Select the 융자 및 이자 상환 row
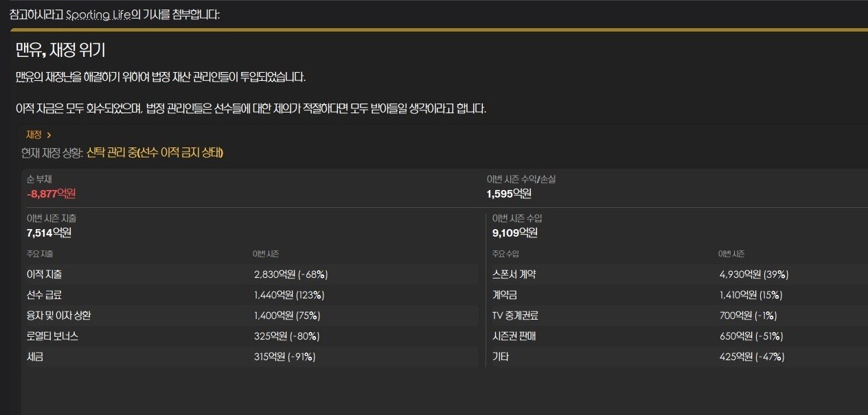This screenshot has height=415, width=868. (x=251, y=316)
